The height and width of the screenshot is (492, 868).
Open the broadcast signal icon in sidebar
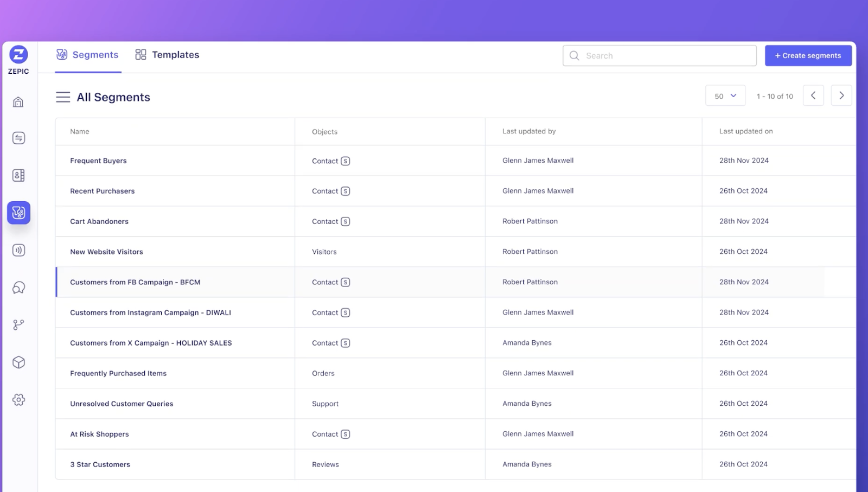coord(18,250)
